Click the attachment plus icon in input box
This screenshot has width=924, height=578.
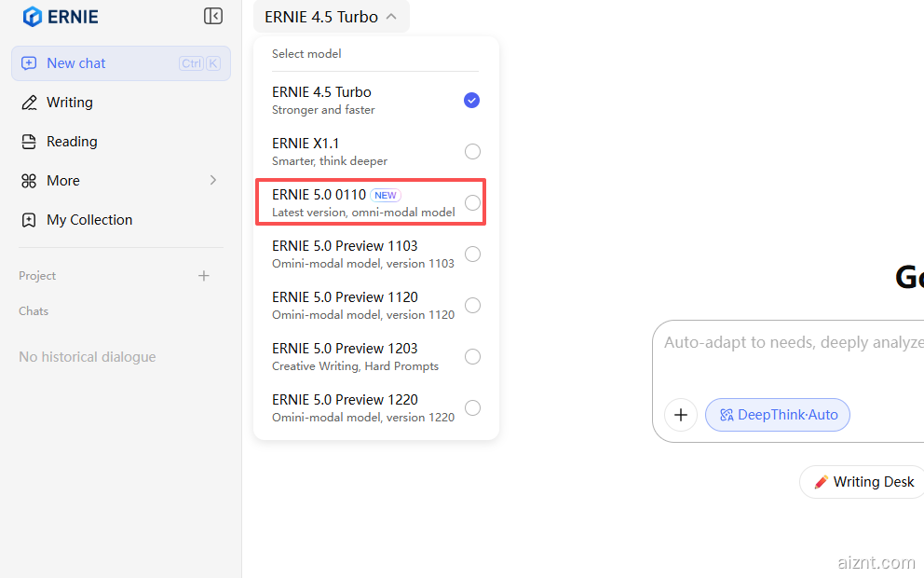pyautogui.click(x=681, y=415)
